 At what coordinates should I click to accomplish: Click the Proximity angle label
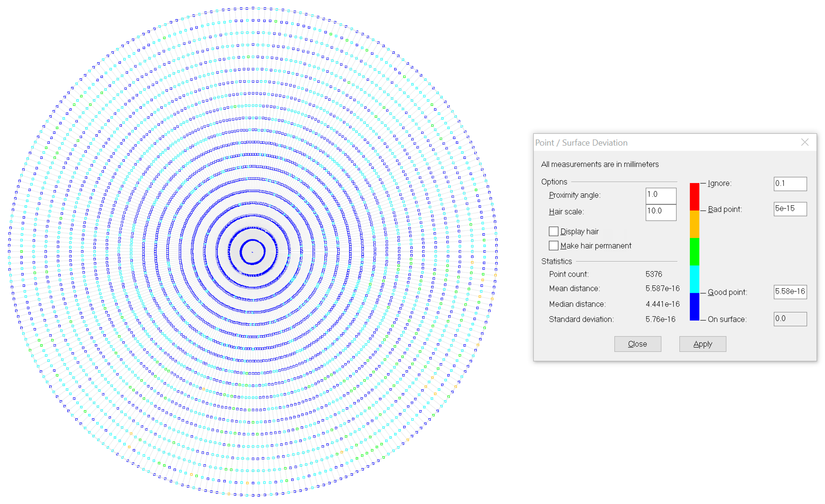coord(575,195)
